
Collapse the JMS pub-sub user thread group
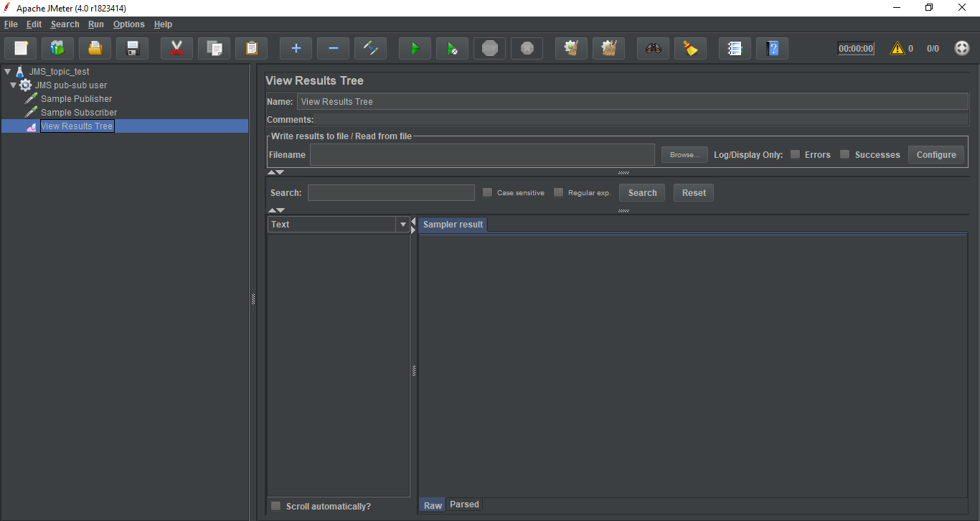point(13,85)
